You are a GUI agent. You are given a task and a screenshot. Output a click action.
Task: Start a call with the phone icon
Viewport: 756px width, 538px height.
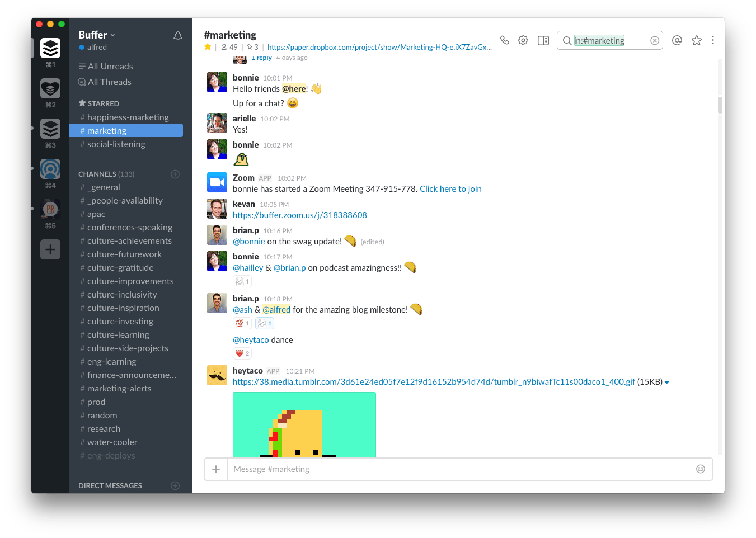tap(505, 40)
